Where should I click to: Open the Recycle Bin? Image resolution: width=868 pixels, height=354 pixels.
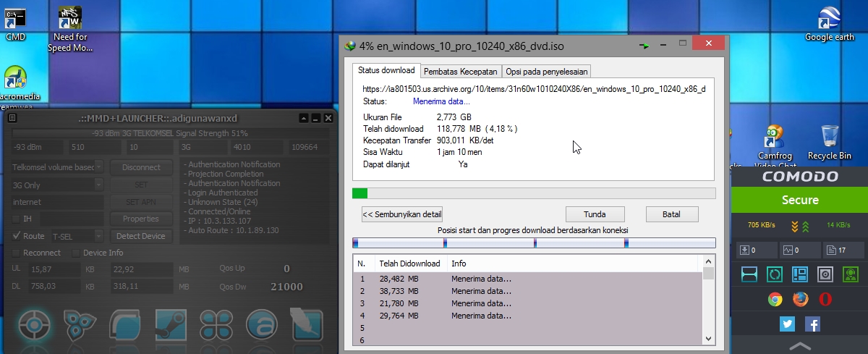(830, 143)
